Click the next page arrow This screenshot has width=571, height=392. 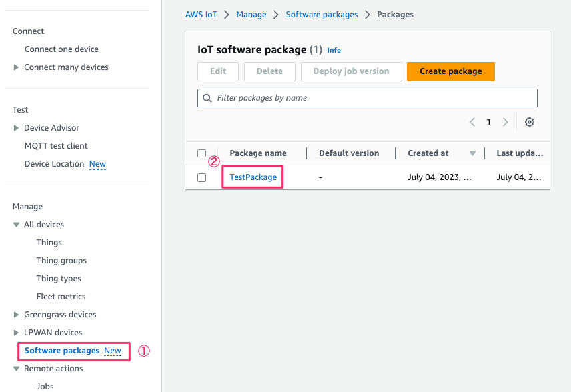point(505,122)
